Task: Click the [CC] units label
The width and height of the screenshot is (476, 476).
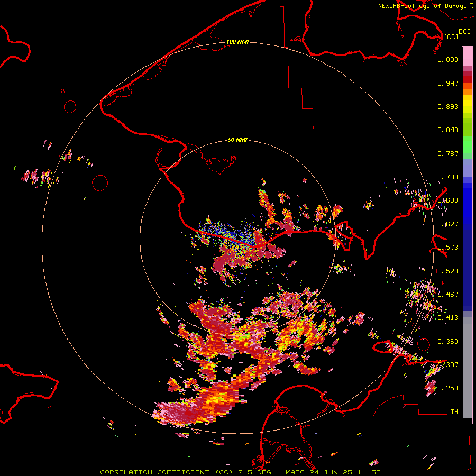Action: pyautogui.click(x=451, y=36)
